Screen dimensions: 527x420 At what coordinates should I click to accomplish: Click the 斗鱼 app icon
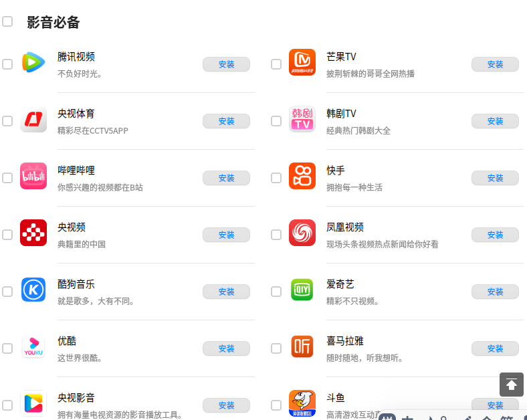pyautogui.click(x=302, y=403)
